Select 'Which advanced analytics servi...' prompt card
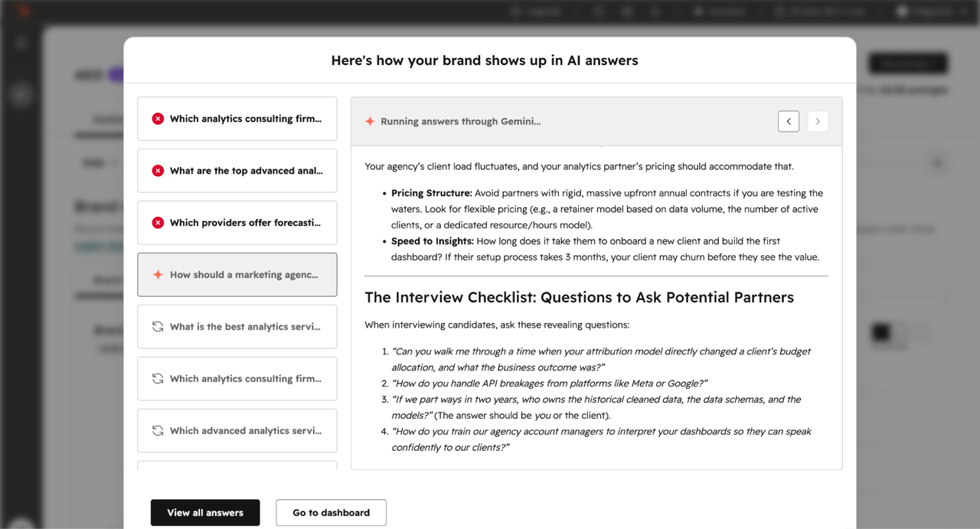Image resolution: width=980 pixels, height=529 pixels. pyautogui.click(x=237, y=431)
